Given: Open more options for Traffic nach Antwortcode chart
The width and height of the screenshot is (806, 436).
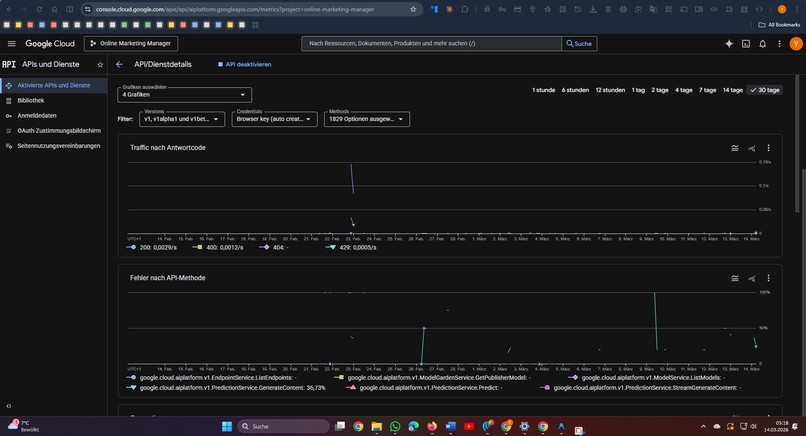Looking at the screenshot, I should coord(768,148).
